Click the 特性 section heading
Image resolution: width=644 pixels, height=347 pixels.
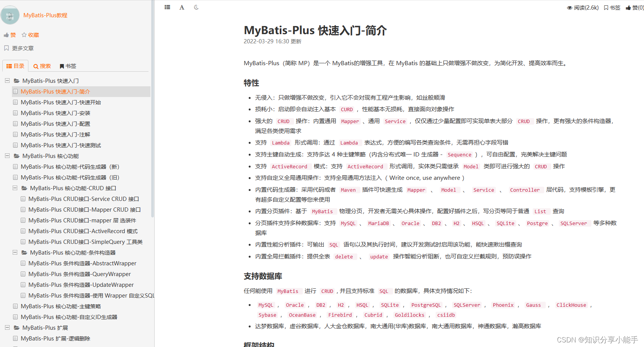coord(251,83)
